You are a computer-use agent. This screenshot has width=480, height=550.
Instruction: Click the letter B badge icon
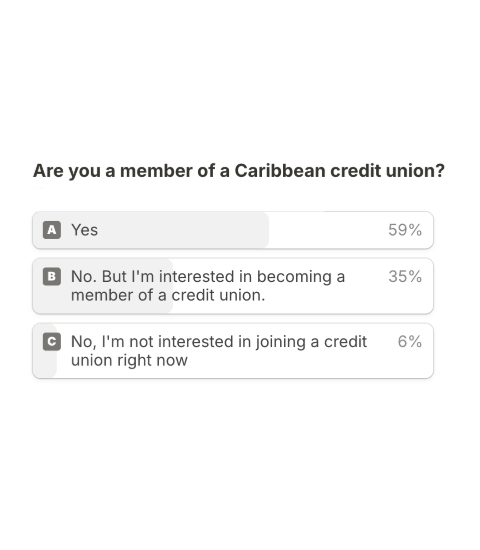point(52,276)
